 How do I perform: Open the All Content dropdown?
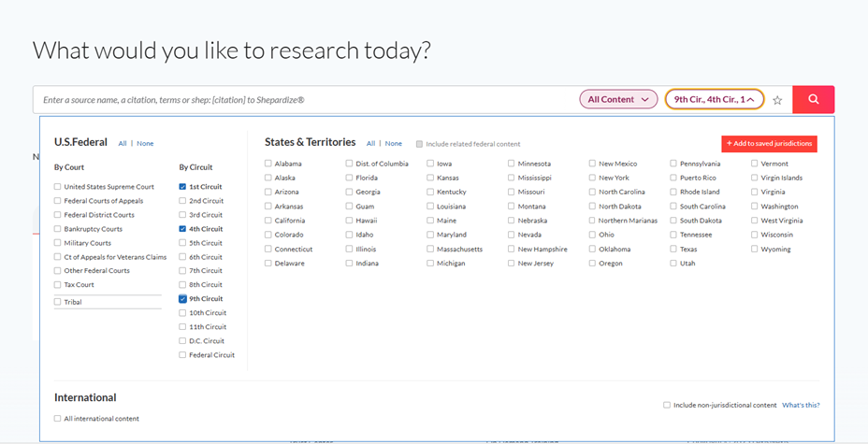[x=618, y=99]
